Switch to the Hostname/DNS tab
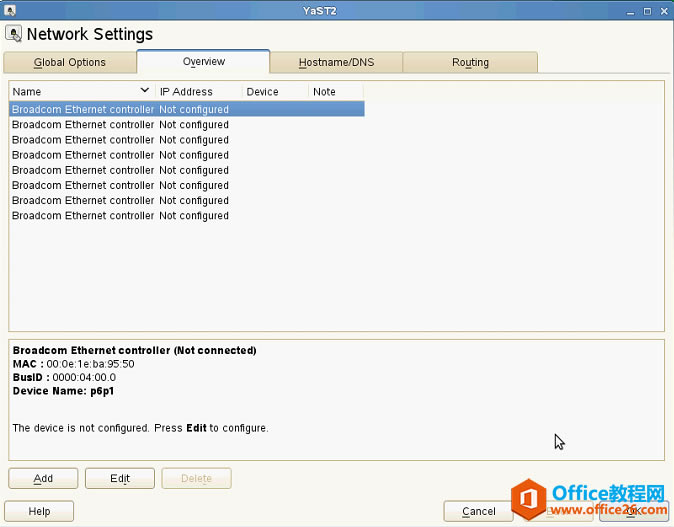Screen dimensions: 674x527 [336, 63]
